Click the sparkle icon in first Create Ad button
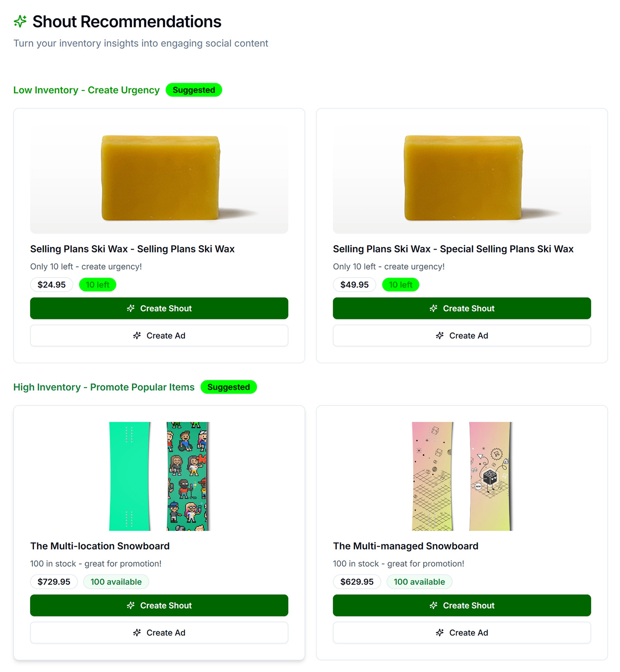This screenshot has width=620, height=672. pos(136,335)
